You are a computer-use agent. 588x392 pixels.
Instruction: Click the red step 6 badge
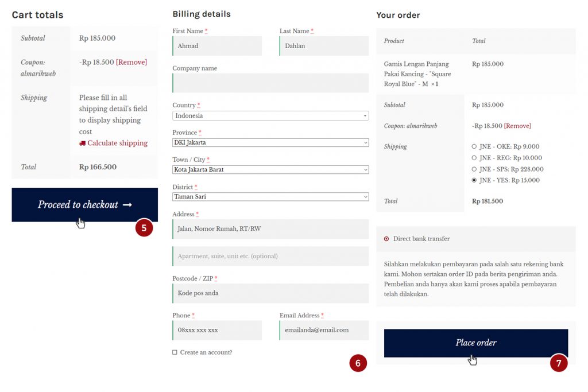click(358, 363)
